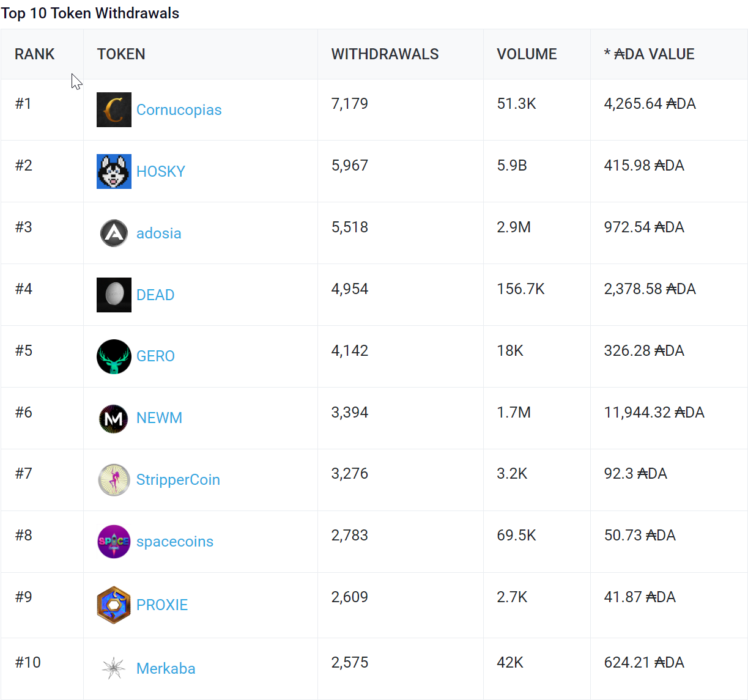The image size is (748, 700).
Task: Click the DEAD token coin icon
Action: (x=114, y=295)
